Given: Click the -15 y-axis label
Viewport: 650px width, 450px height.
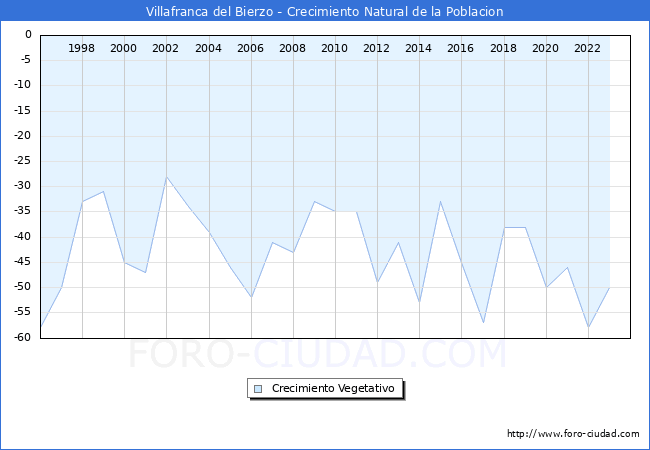Looking at the screenshot, I should coord(22,111).
